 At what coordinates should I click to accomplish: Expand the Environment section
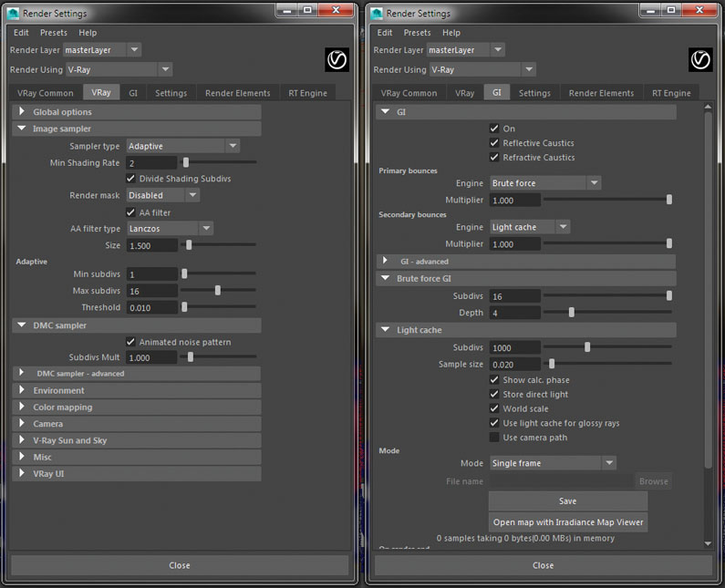(x=137, y=390)
